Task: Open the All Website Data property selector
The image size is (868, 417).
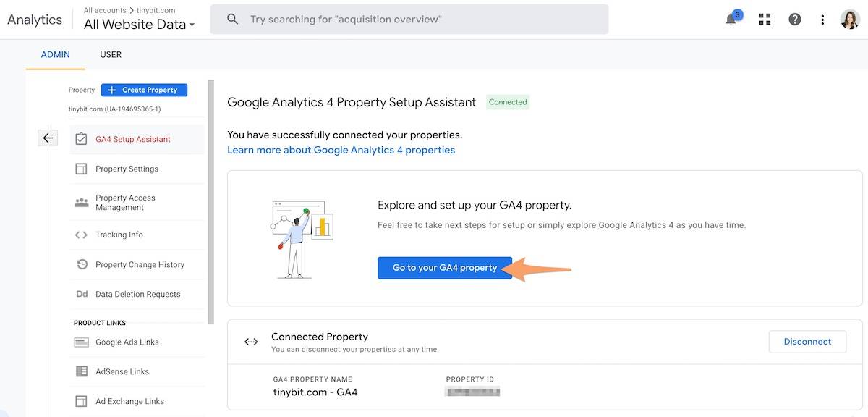Action: pyautogui.click(x=137, y=23)
